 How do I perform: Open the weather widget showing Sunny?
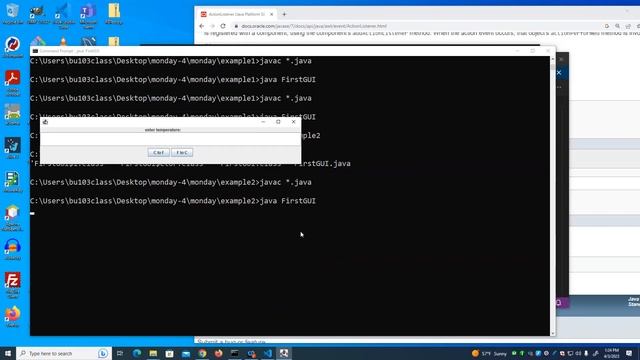[489, 353]
